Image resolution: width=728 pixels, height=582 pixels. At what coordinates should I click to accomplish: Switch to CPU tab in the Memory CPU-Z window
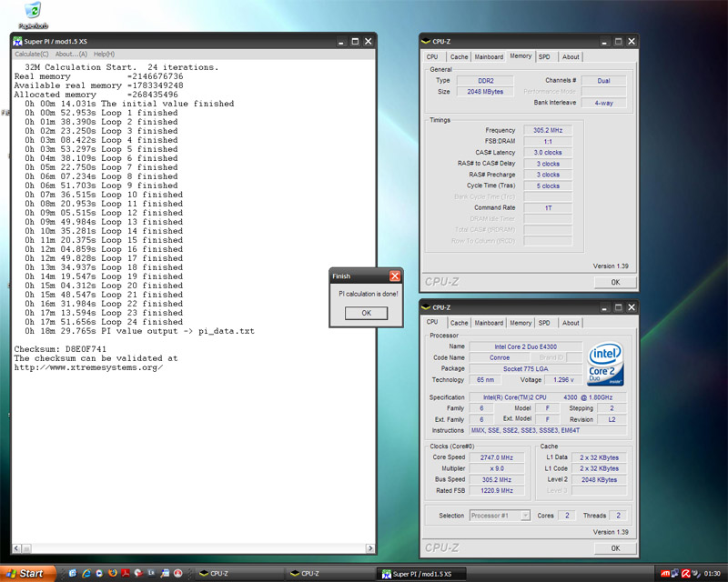432,56
